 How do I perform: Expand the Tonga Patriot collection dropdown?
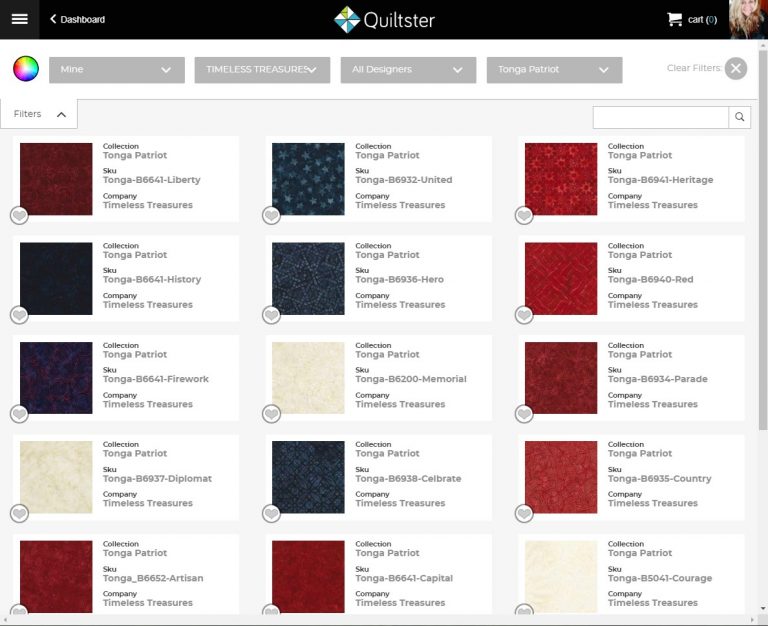point(554,70)
